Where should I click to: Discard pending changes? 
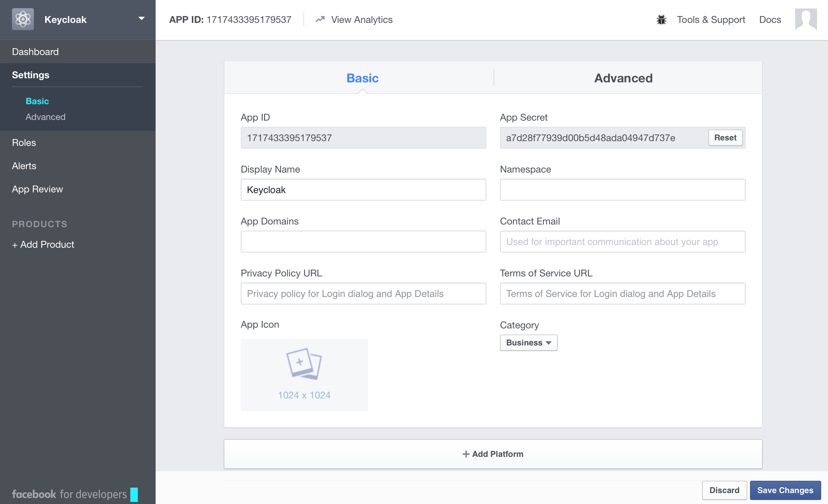tap(724, 490)
